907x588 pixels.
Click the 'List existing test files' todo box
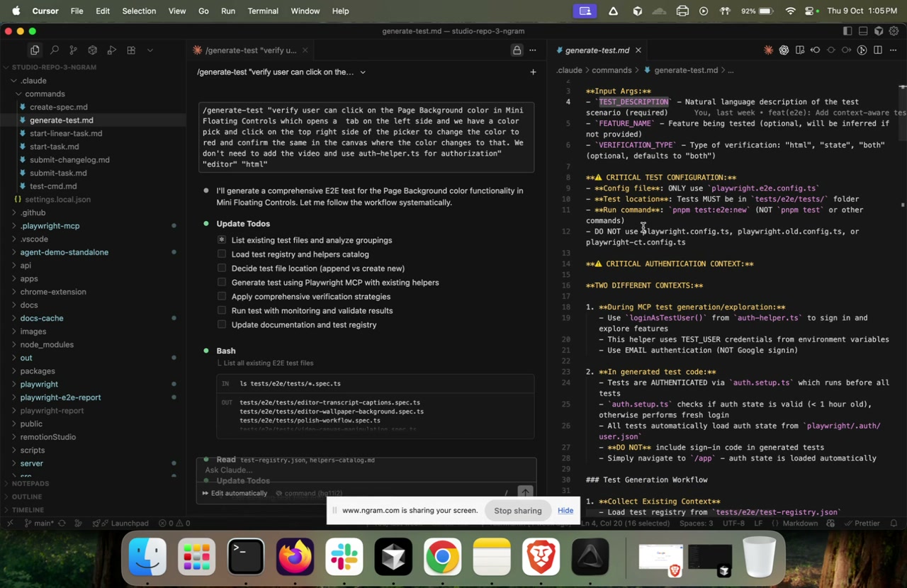[x=222, y=240]
